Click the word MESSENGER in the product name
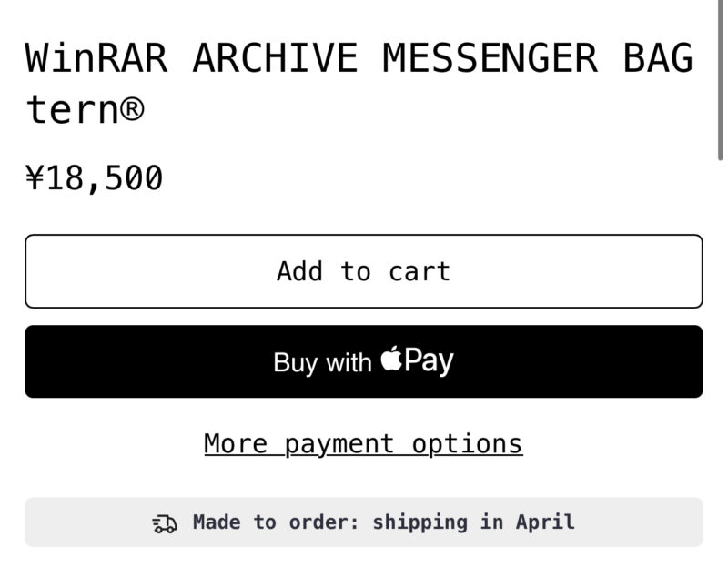 click(x=490, y=58)
